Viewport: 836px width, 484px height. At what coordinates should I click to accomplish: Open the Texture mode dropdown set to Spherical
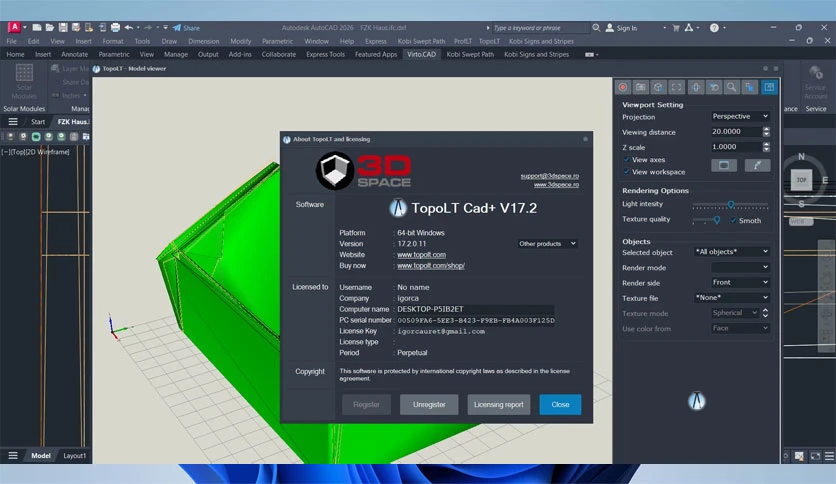pyautogui.click(x=735, y=313)
